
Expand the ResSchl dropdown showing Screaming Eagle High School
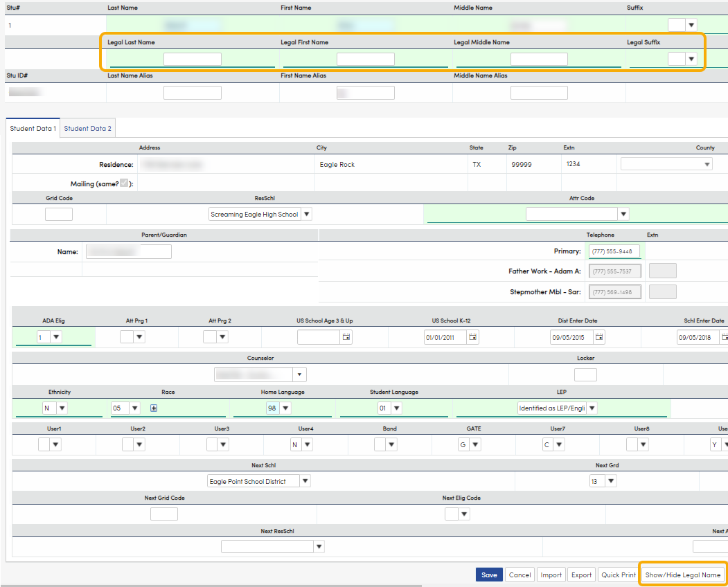306,213
